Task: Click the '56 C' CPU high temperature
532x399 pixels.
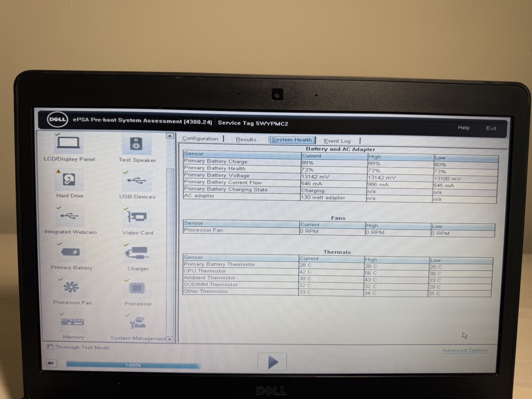Action: pyautogui.click(x=370, y=273)
